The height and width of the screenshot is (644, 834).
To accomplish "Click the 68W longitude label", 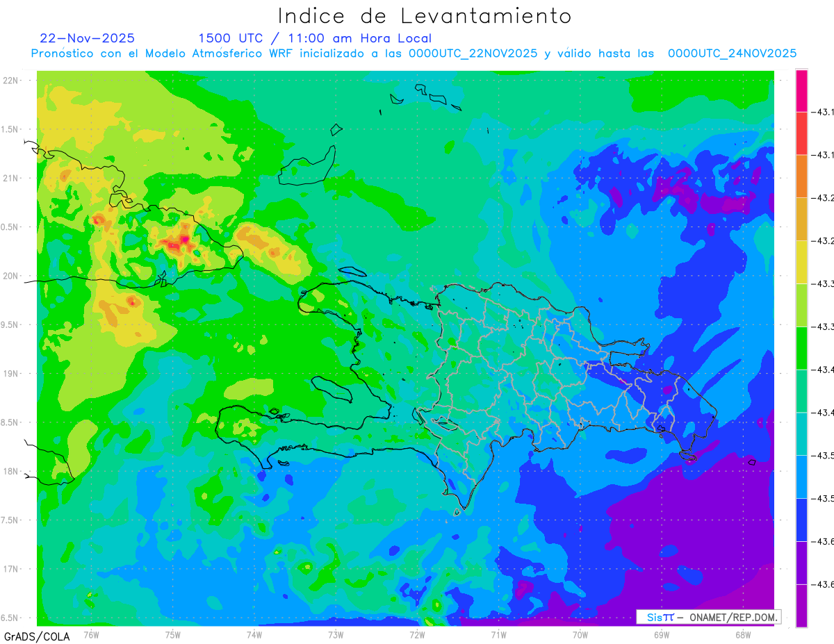I will 742,634.
